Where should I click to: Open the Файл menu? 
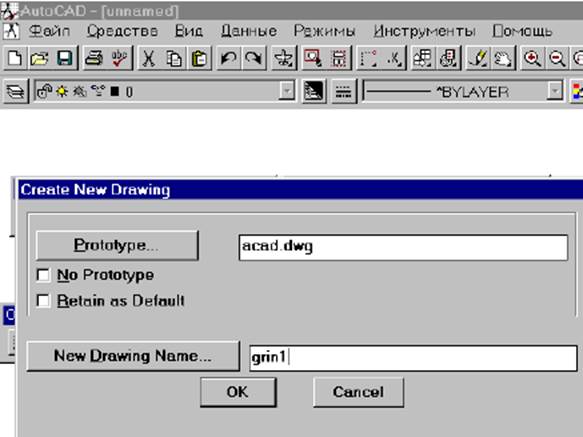click(49, 31)
